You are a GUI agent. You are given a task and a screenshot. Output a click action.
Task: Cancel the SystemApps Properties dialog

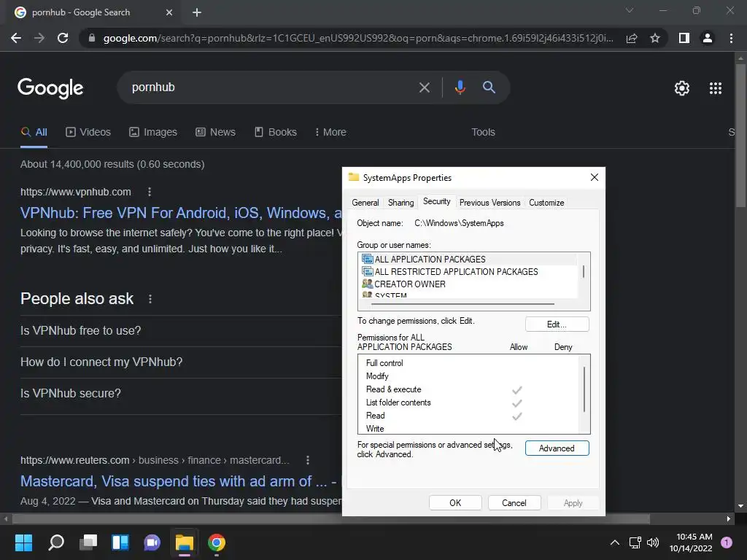click(x=514, y=503)
